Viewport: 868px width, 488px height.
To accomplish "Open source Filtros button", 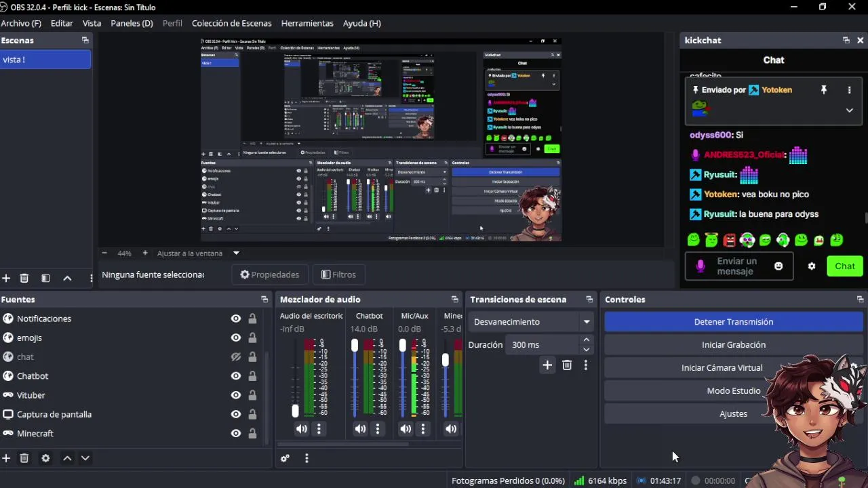I will pyautogui.click(x=338, y=274).
